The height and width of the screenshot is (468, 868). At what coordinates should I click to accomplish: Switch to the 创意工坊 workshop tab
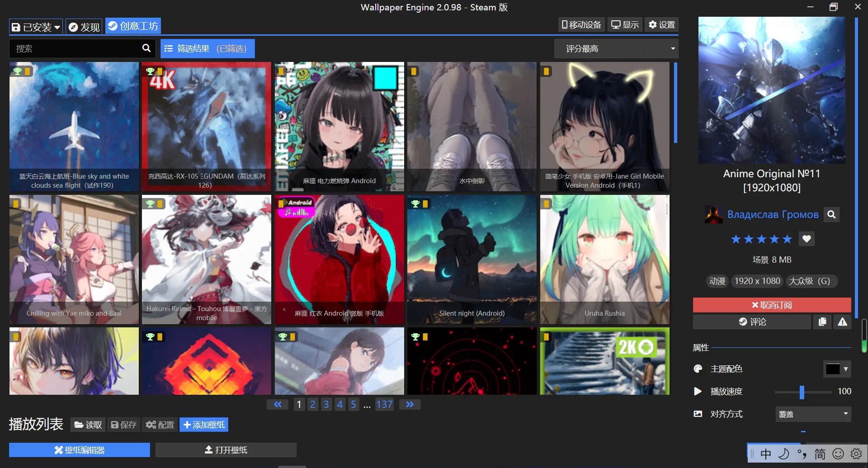click(x=133, y=26)
